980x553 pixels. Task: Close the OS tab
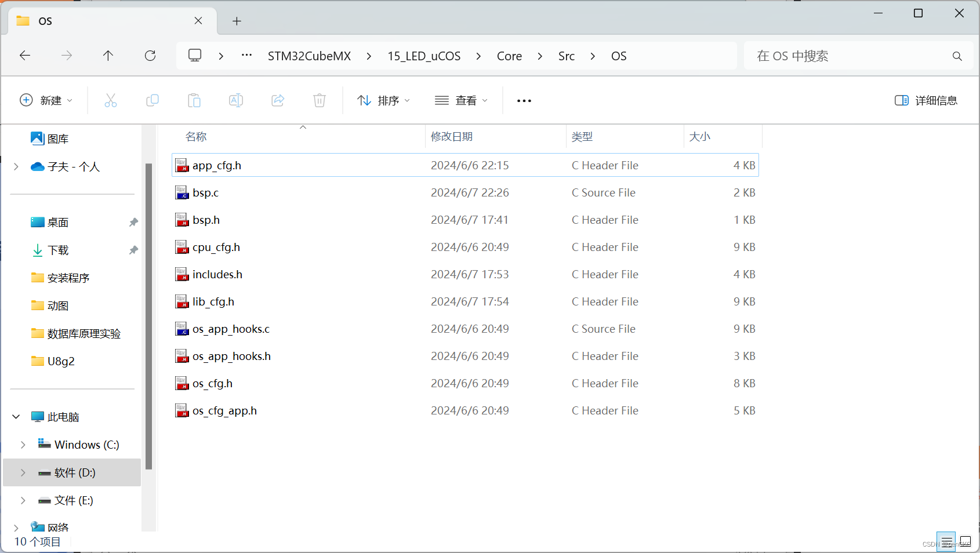click(x=198, y=21)
